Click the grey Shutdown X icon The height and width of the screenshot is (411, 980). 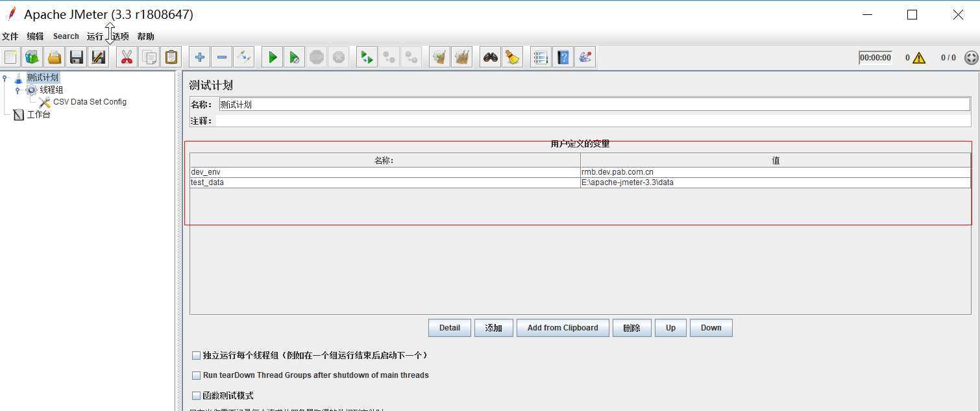tap(339, 57)
